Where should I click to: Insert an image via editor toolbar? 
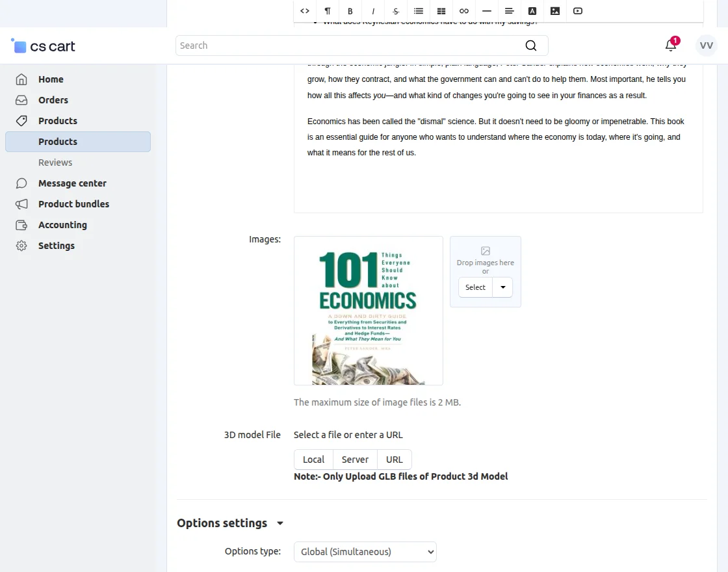tap(555, 11)
